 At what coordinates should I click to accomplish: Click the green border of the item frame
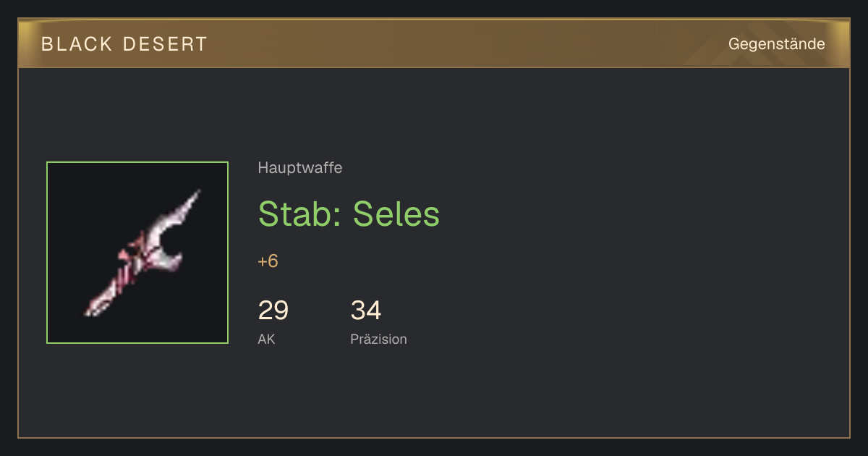click(x=137, y=162)
